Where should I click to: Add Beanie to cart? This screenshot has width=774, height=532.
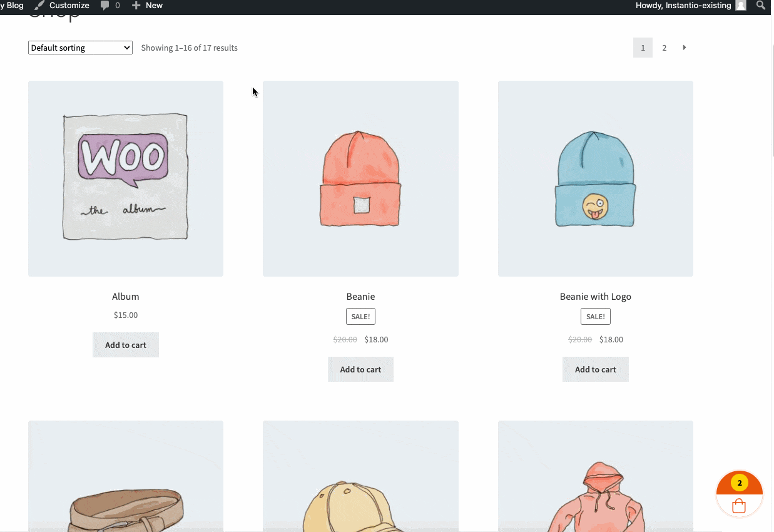click(x=360, y=369)
